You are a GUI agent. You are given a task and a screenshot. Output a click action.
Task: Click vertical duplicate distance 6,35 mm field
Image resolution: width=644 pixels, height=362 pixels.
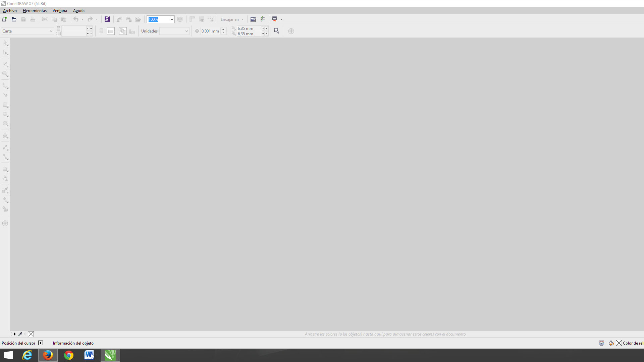(249, 34)
